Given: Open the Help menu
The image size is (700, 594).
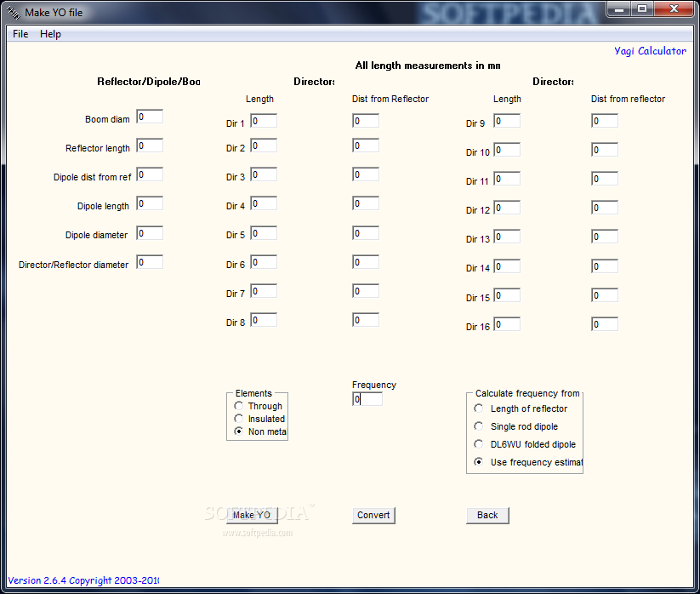Looking at the screenshot, I should coord(50,34).
